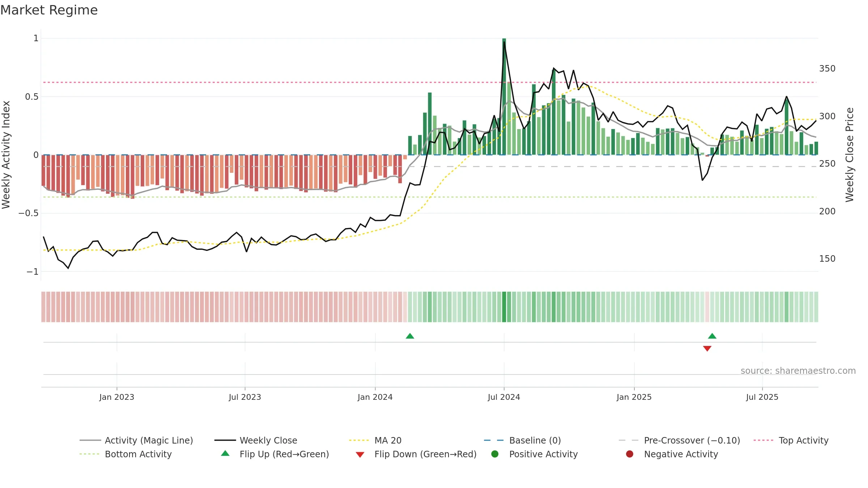Click the Jul 2023 axis label
This screenshot has width=868, height=488.
(245, 397)
